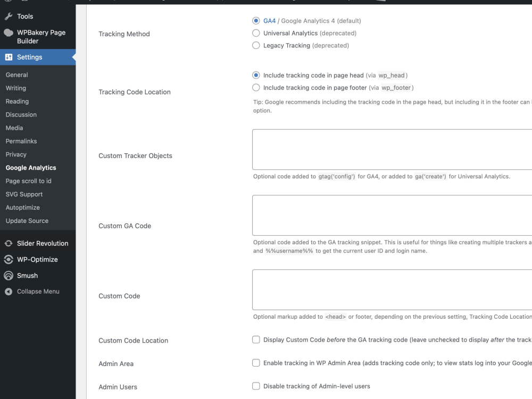Click the Tools wrench icon

pos(9,16)
